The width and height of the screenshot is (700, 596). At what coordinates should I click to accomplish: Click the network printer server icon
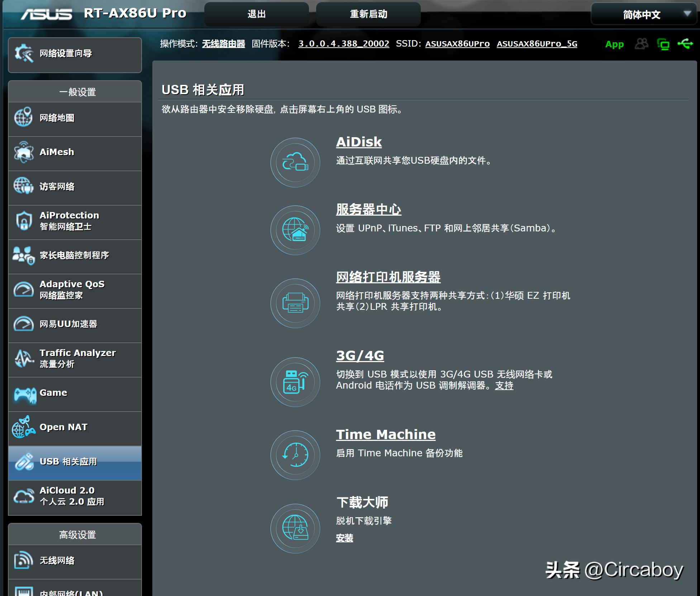point(295,303)
